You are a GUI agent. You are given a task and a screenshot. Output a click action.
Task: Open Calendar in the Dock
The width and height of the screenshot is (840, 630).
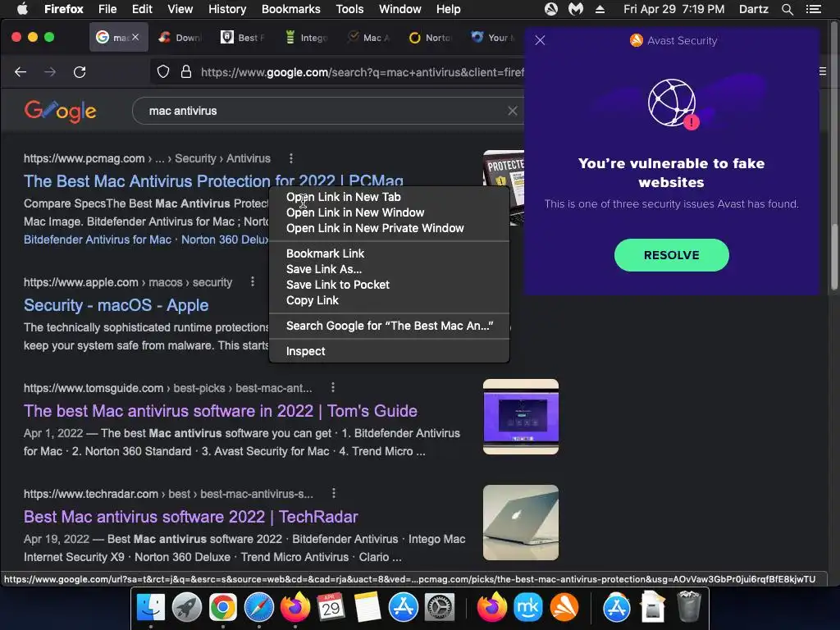(x=331, y=608)
